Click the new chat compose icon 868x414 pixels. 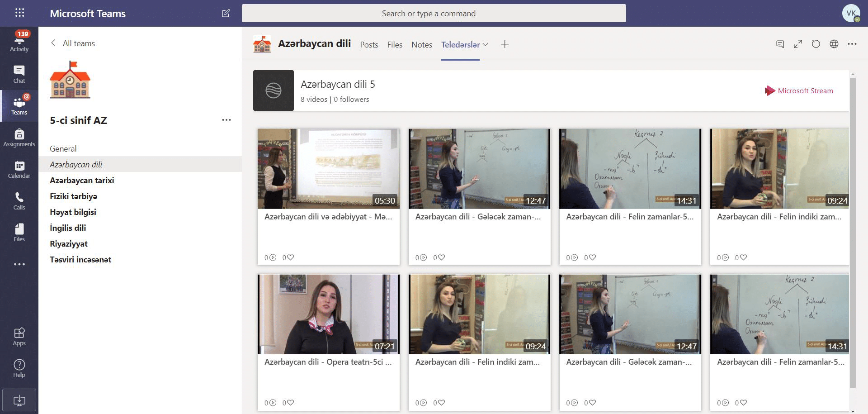pyautogui.click(x=226, y=13)
